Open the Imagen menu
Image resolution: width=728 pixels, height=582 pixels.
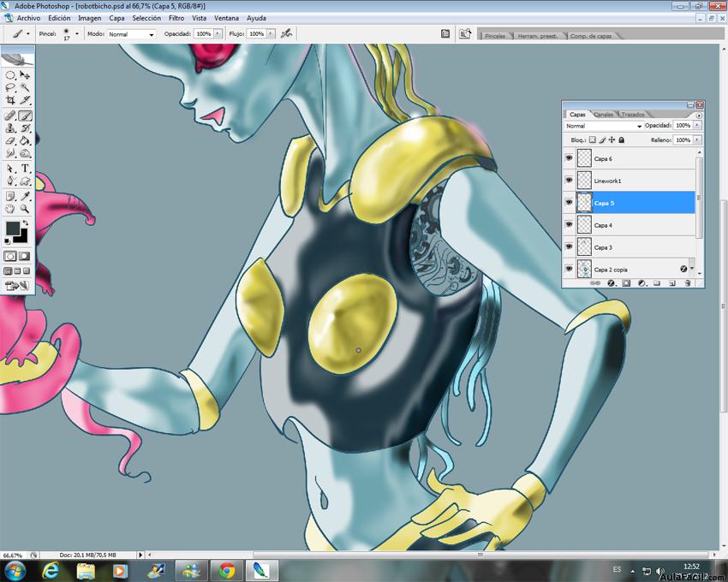(90, 18)
